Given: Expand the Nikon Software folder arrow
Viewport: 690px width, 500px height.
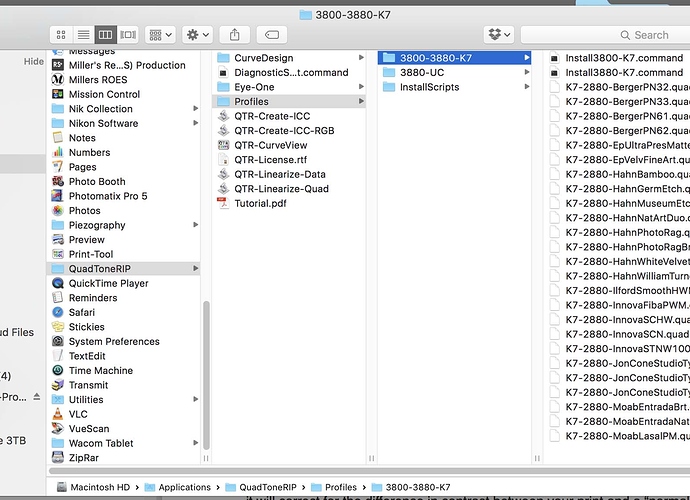Looking at the screenshot, I should pyautogui.click(x=195, y=123).
